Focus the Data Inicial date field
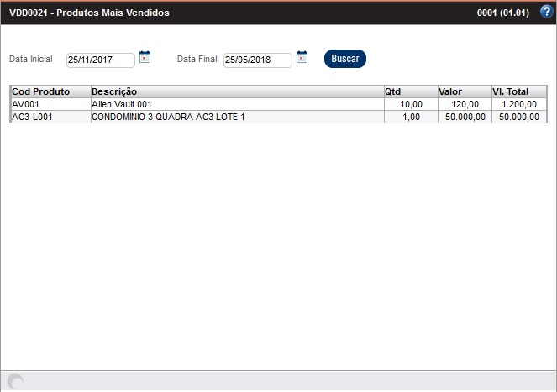Image resolution: width=557 pixels, height=392 pixels. coord(100,60)
